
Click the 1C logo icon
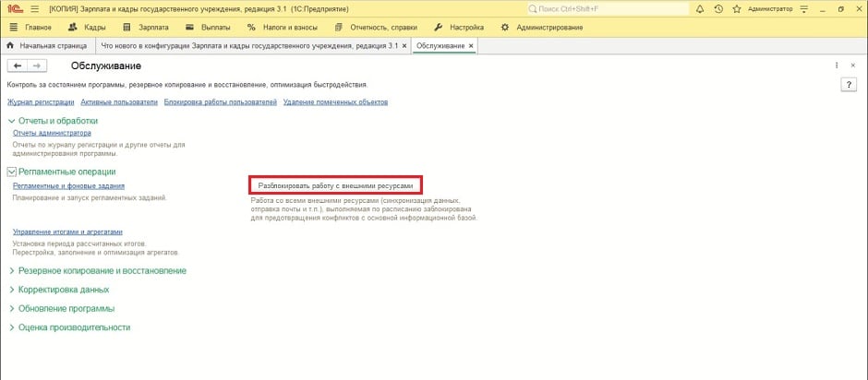tap(15, 9)
